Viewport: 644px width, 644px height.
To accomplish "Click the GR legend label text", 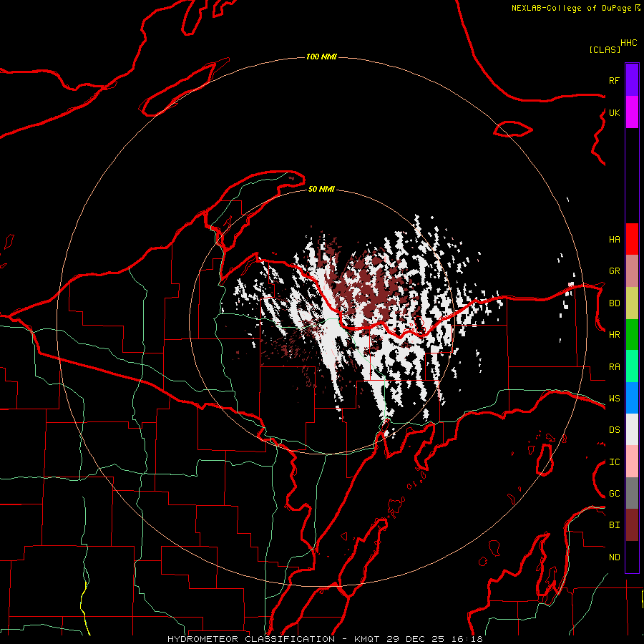I will tap(615, 271).
